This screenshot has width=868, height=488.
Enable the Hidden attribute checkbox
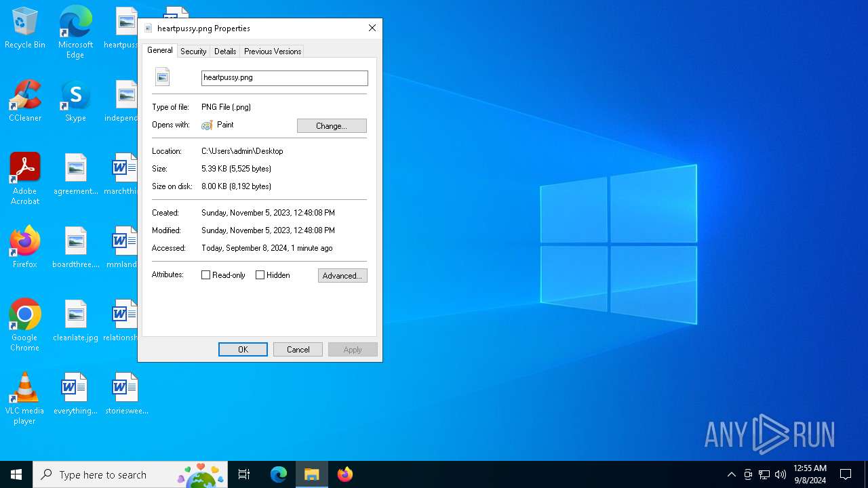point(260,275)
